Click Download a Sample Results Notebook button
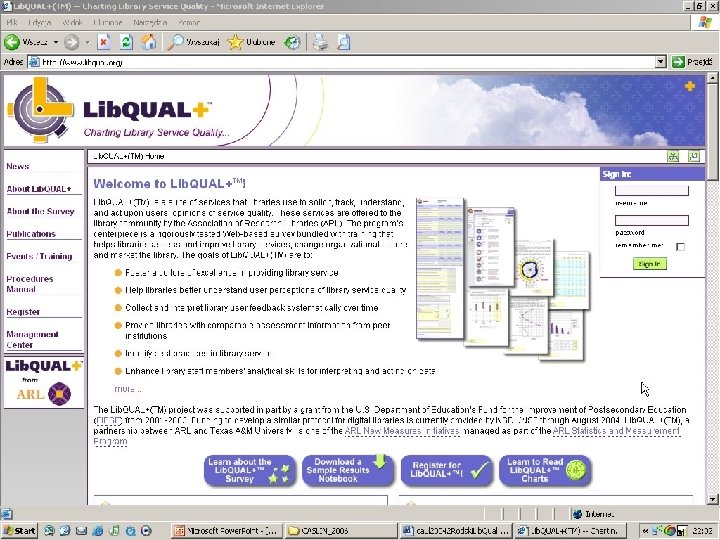Screen dimensions: 720x540 [x=348, y=470]
